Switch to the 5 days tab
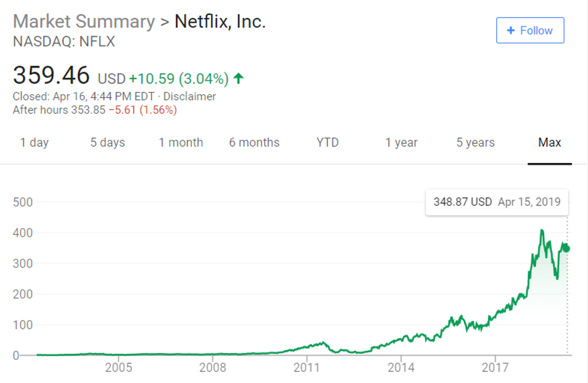The height and width of the screenshot is (383, 588). 108,143
